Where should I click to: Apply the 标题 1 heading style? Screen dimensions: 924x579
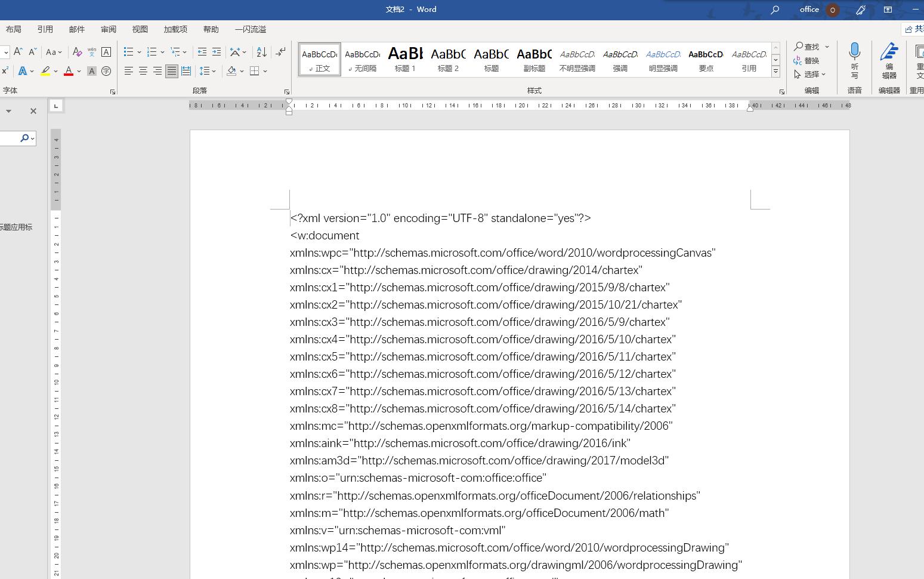[405, 59]
